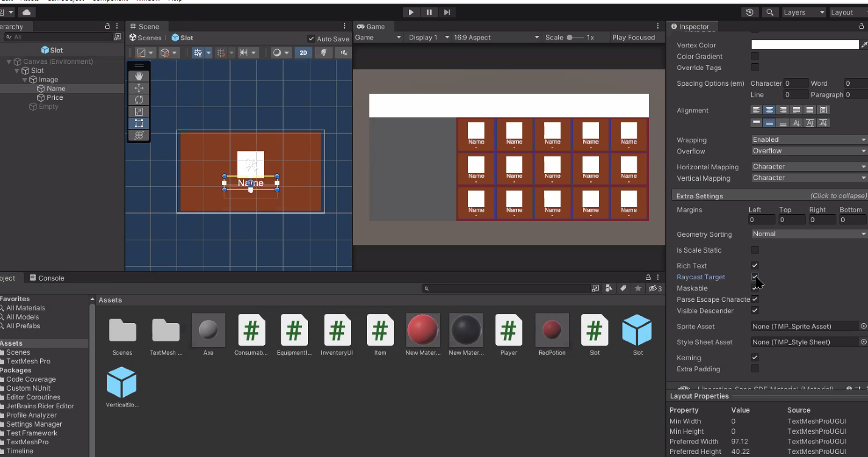This screenshot has width=868, height=457.
Task: Set bottom vertical alignment
Action: (783, 122)
